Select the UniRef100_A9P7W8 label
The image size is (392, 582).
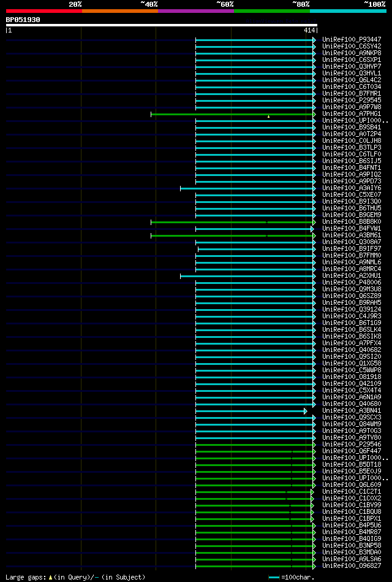[352, 107]
